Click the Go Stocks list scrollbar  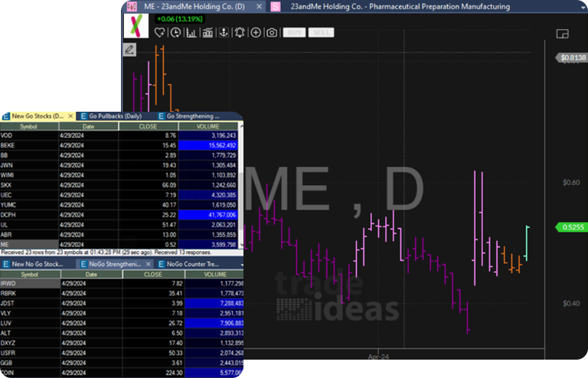click(x=240, y=185)
